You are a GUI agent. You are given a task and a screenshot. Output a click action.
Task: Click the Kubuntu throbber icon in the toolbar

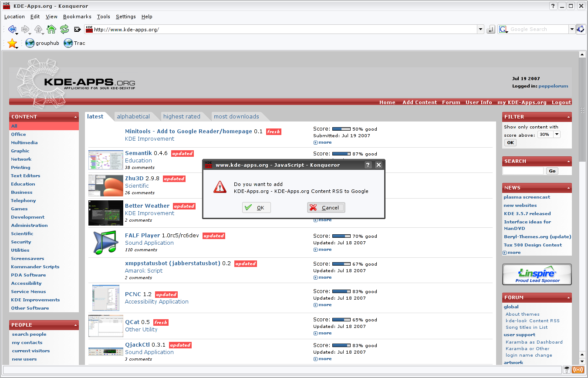581,29
